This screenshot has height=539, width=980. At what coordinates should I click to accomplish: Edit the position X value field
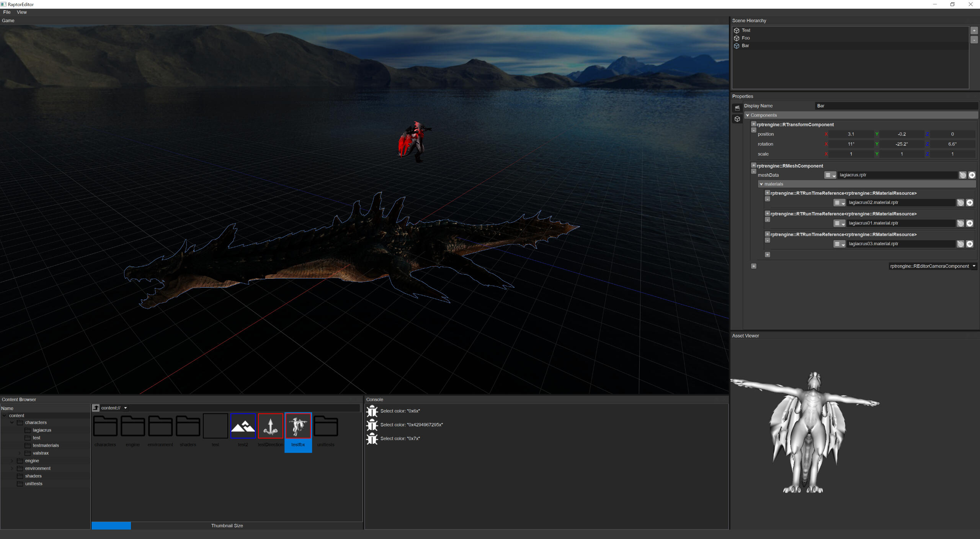(x=851, y=134)
